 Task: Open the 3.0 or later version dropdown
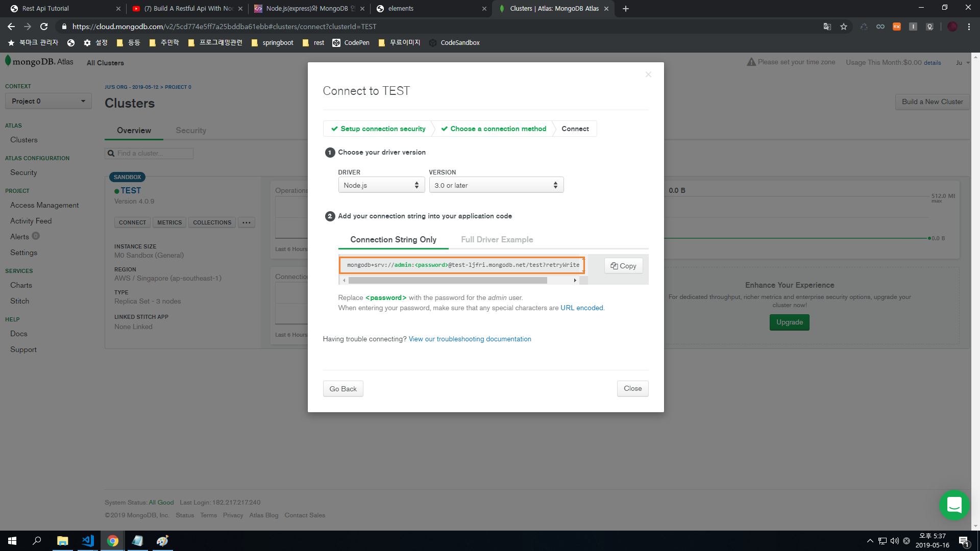pos(496,185)
